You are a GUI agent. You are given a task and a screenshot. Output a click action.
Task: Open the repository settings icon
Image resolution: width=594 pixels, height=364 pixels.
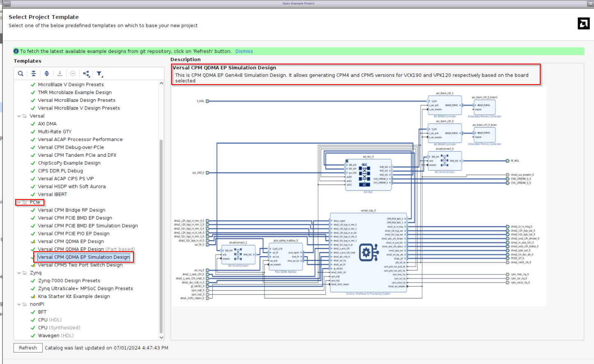[86, 73]
